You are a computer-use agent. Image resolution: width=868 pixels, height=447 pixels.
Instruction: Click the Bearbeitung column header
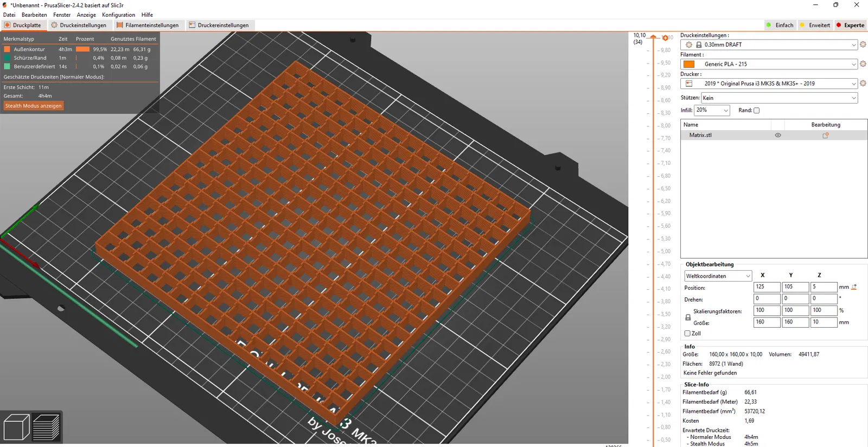click(826, 125)
